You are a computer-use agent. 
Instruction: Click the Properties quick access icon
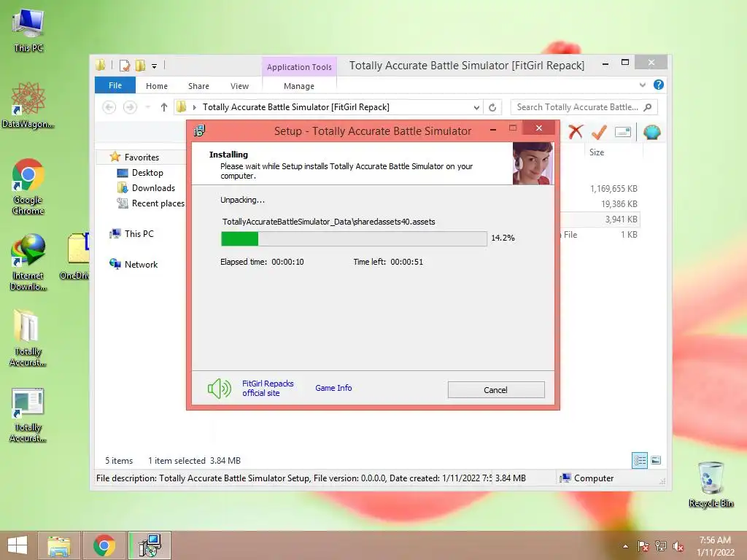pos(125,66)
